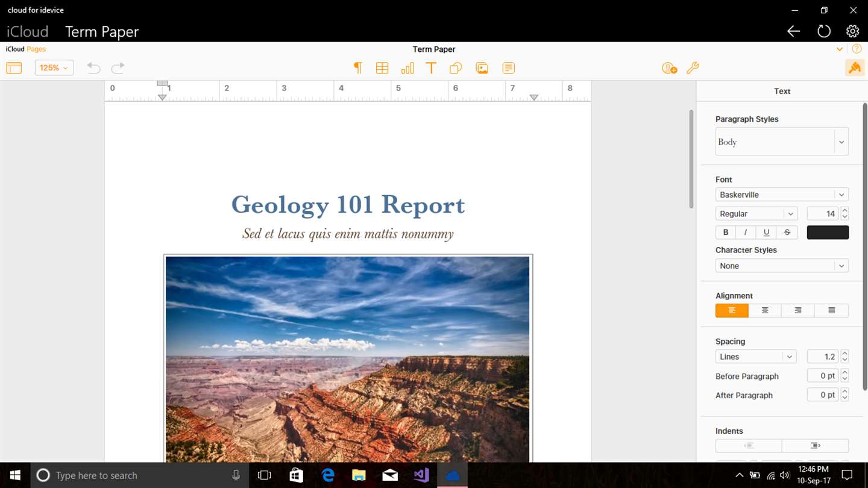Screen dimensions: 868x488
Task: Add a text box with the T icon
Action: [431, 68]
